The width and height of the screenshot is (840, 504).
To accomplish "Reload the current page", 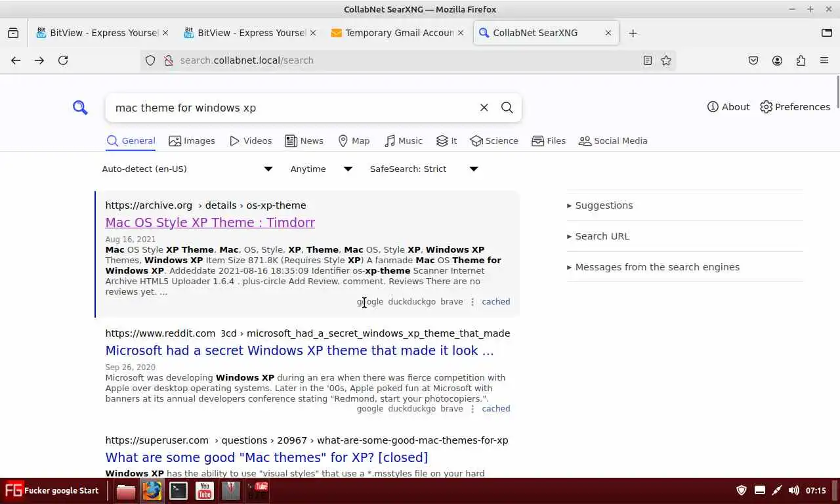I will click(63, 60).
